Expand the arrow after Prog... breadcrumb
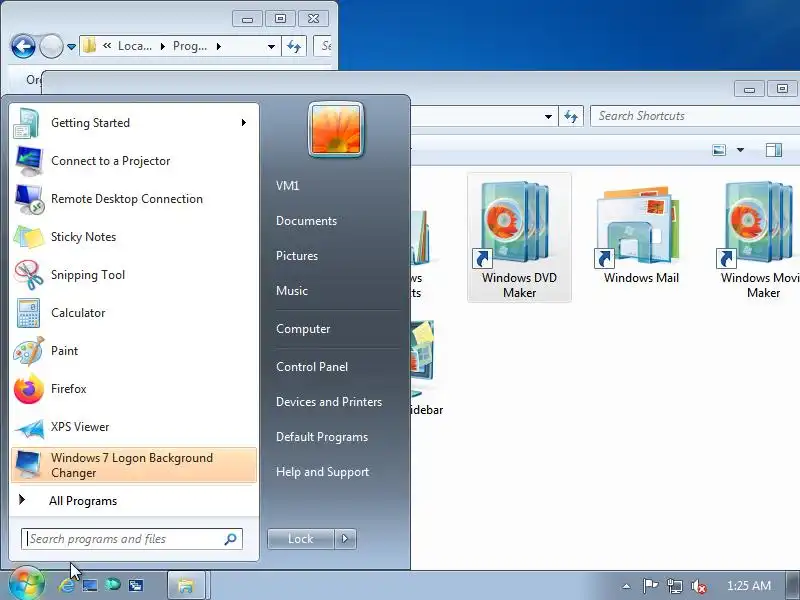 (219, 46)
